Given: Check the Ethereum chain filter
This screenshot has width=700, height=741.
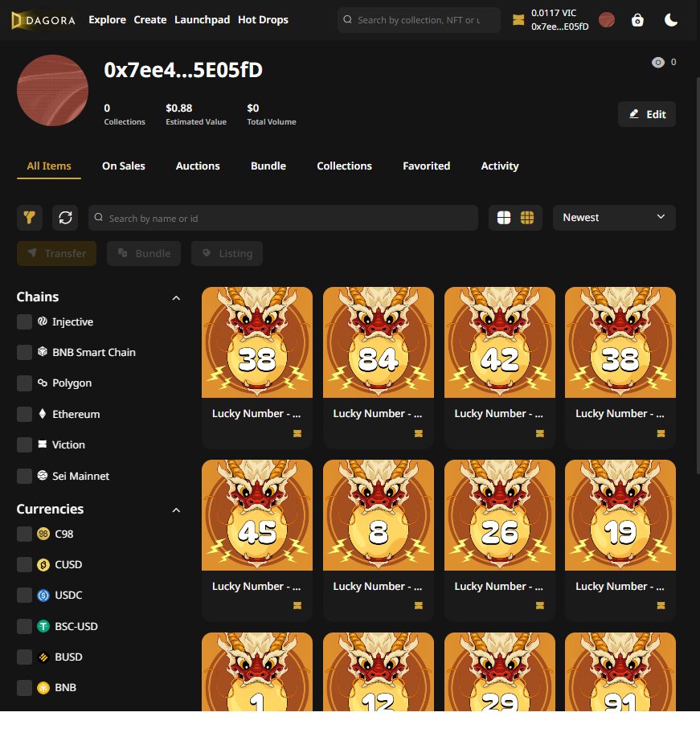Looking at the screenshot, I should tap(25, 414).
